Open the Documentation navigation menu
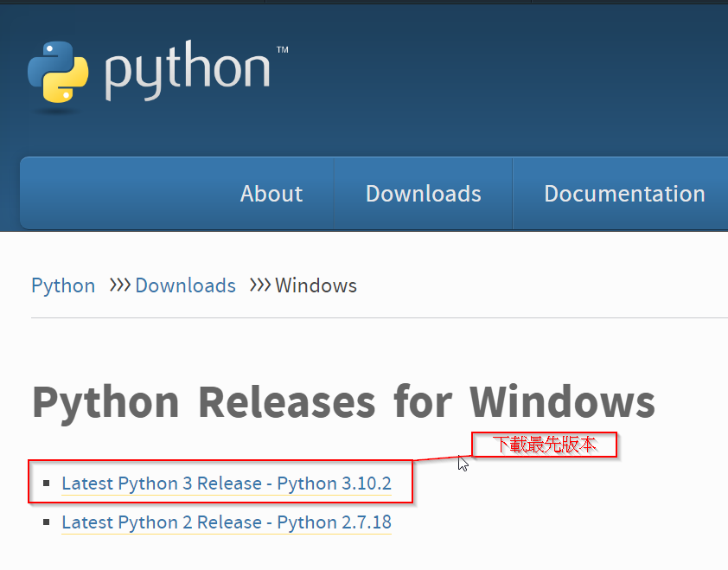 pos(624,194)
